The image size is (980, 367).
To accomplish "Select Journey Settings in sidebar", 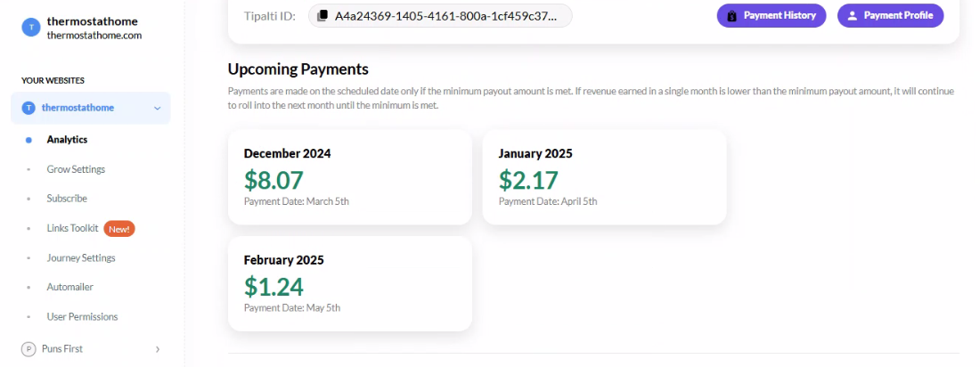I will [81, 257].
